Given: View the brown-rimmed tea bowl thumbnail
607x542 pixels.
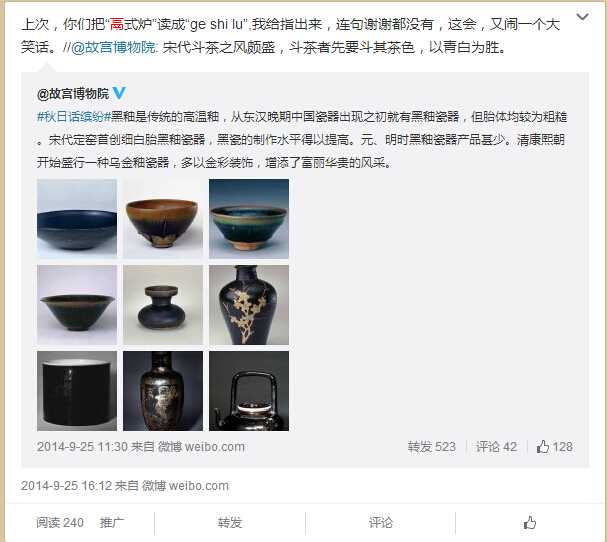Looking at the screenshot, I should (x=163, y=218).
